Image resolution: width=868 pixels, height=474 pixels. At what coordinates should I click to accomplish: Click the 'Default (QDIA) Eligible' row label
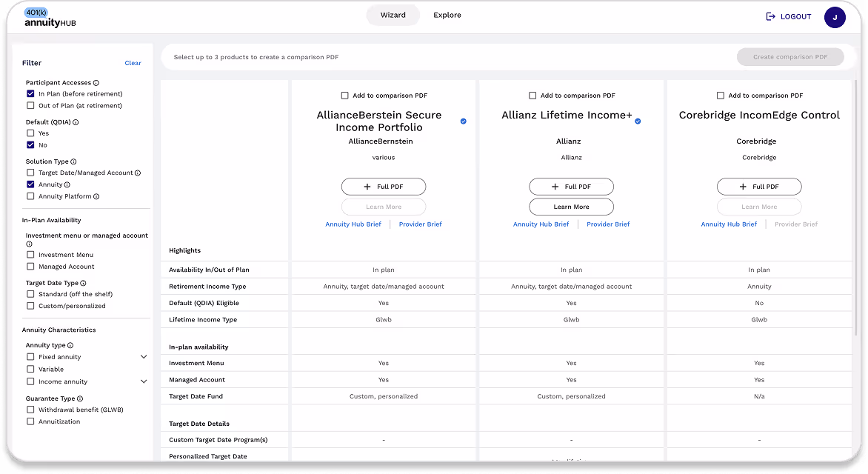click(x=204, y=303)
